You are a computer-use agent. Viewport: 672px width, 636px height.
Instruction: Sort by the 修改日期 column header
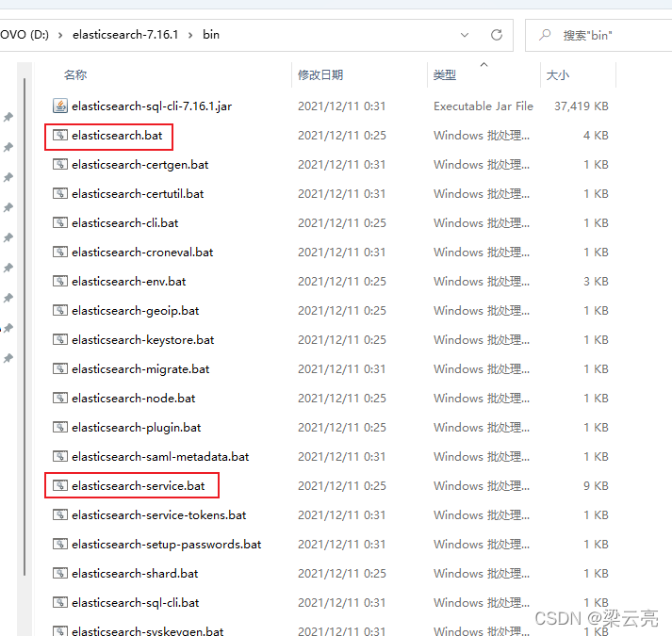point(320,75)
